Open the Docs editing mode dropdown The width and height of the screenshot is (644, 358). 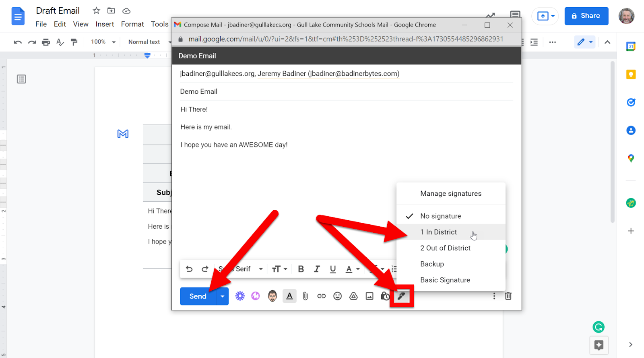pyautogui.click(x=584, y=42)
